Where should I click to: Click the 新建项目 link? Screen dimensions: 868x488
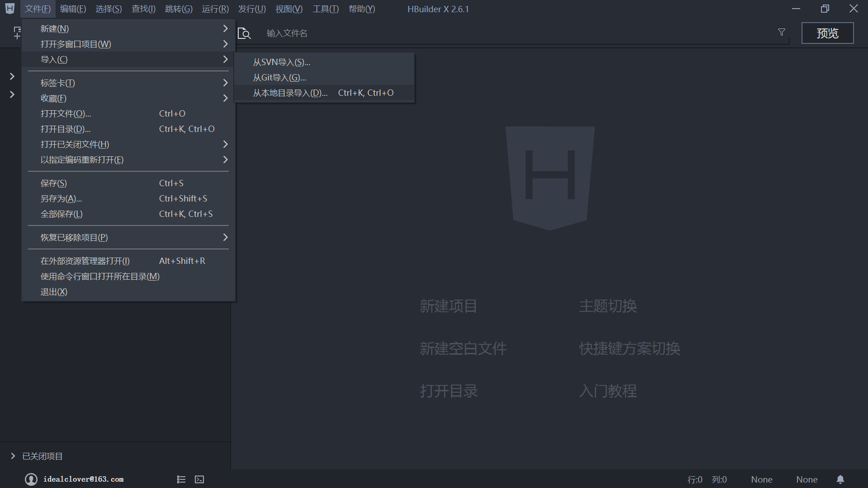(448, 306)
